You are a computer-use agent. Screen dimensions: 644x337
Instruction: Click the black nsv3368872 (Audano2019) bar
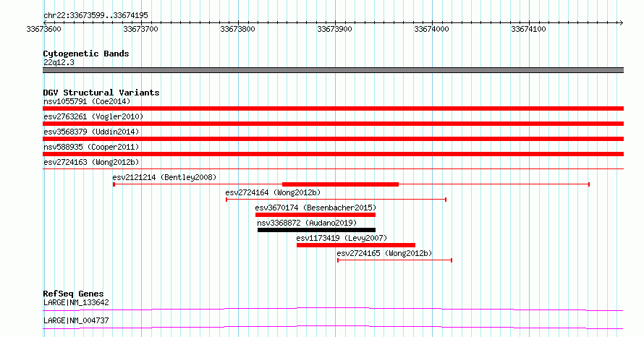pyautogui.click(x=317, y=230)
